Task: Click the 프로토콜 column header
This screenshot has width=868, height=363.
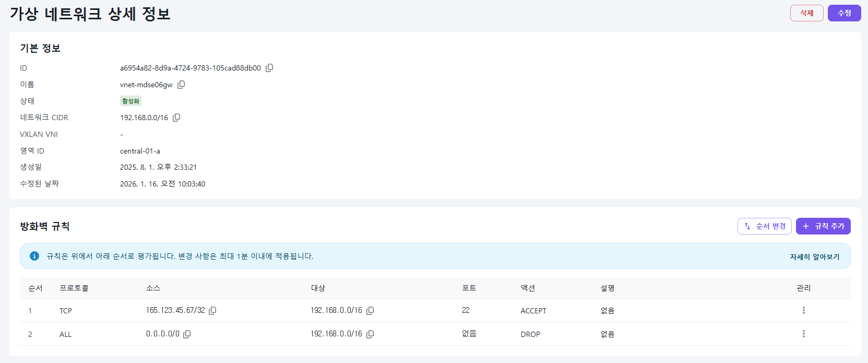Action: pos(74,288)
